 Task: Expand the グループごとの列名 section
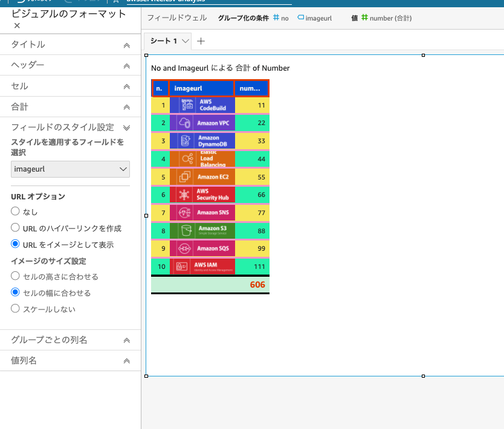pyautogui.click(x=127, y=340)
